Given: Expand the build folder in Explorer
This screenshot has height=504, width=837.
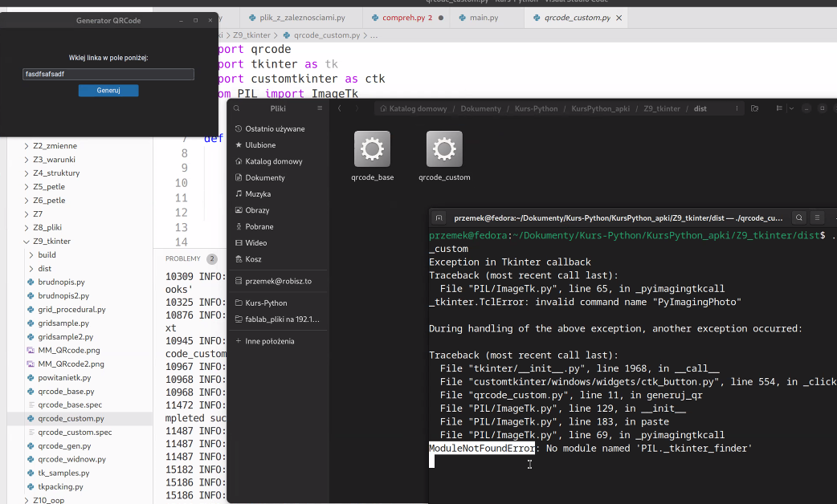Looking at the screenshot, I should click(47, 255).
